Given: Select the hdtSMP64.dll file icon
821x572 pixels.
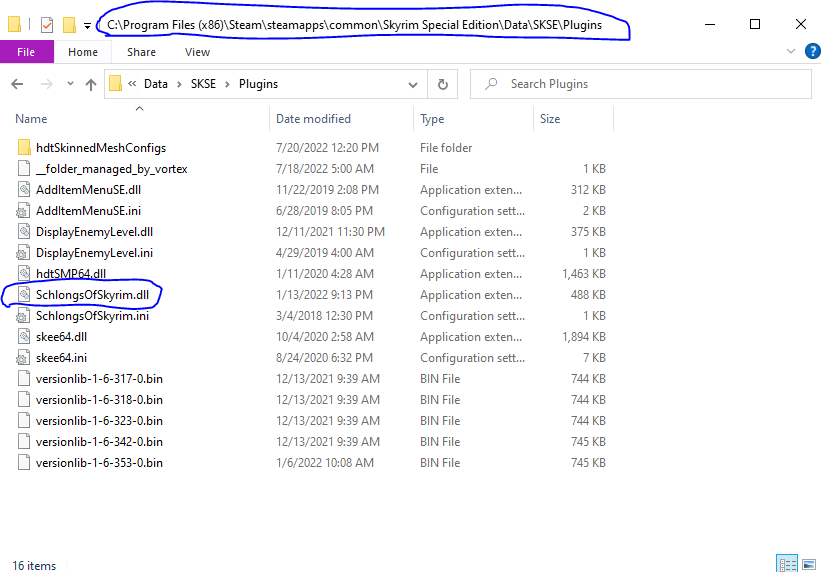Looking at the screenshot, I should 24,273.
